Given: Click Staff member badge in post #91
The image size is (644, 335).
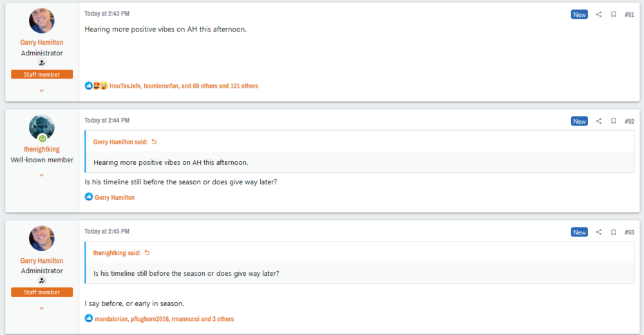Looking at the screenshot, I should click(42, 75).
